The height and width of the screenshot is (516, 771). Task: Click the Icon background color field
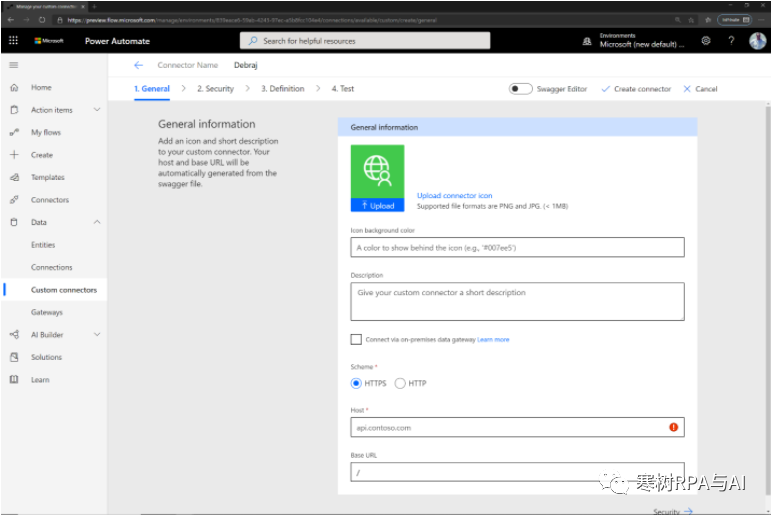(x=517, y=247)
